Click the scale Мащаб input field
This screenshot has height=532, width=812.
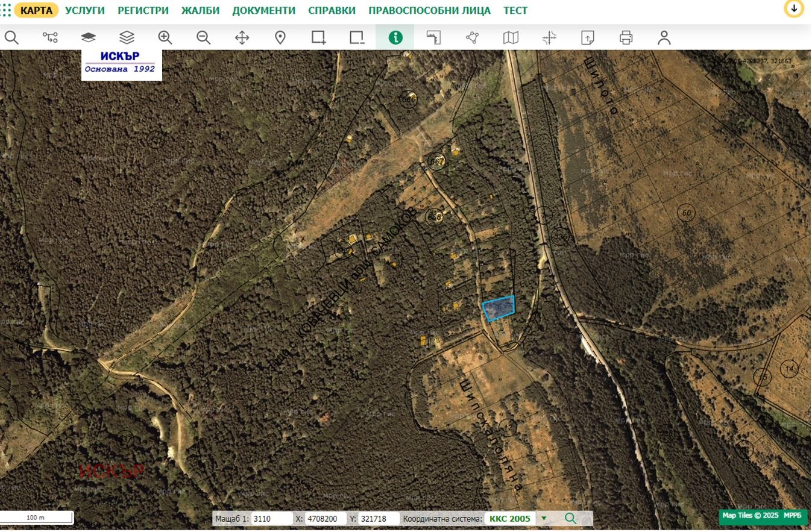[270, 519]
